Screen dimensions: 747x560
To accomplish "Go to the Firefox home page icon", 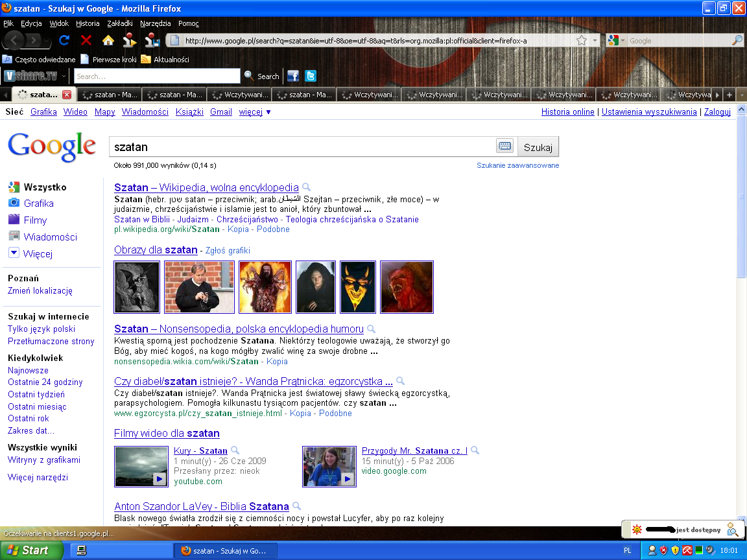I will [108, 40].
